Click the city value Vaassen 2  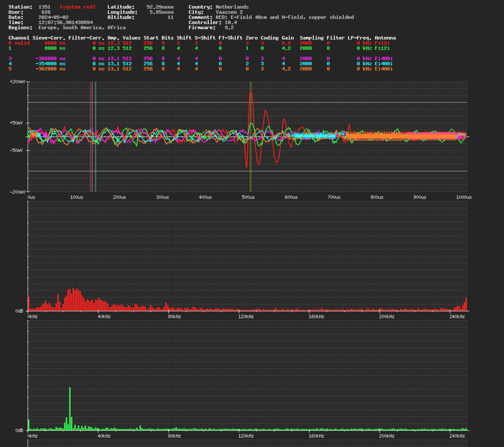click(x=229, y=12)
